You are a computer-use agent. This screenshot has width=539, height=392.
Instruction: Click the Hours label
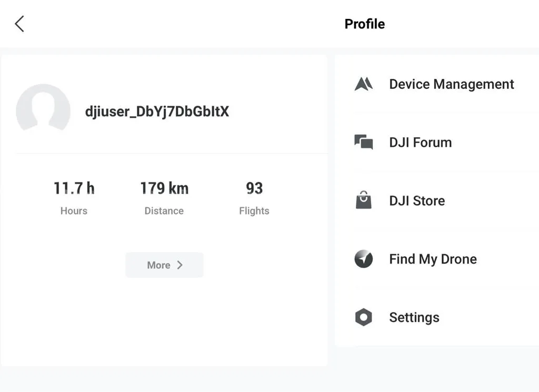(74, 210)
